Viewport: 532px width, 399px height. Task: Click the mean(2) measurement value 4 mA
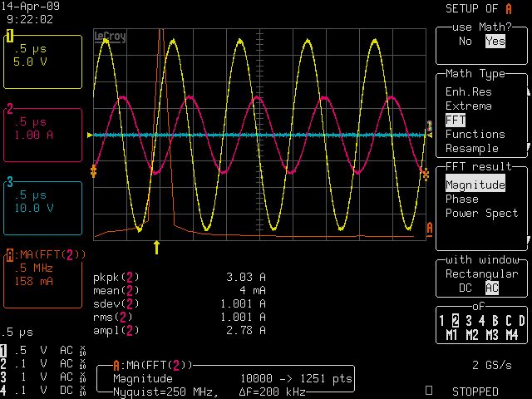253,291
